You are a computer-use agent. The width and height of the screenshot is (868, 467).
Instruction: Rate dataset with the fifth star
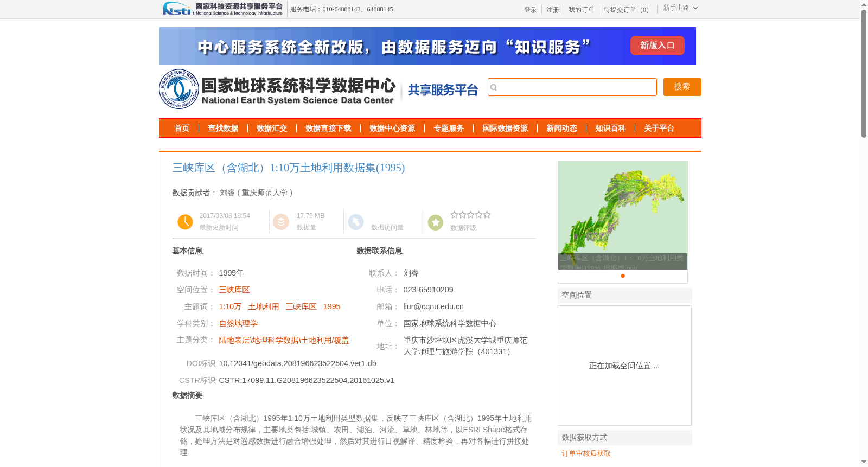[487, 215]
